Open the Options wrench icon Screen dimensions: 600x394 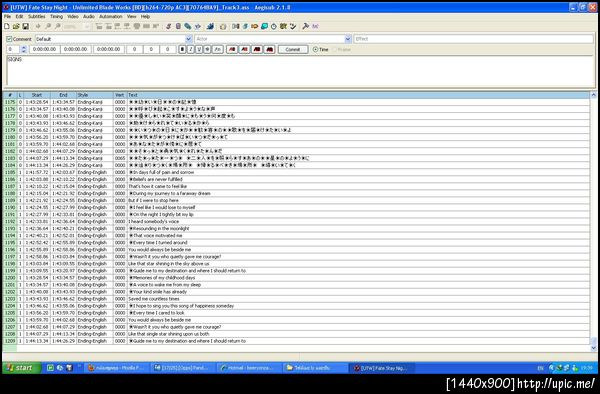pos(305,26)
